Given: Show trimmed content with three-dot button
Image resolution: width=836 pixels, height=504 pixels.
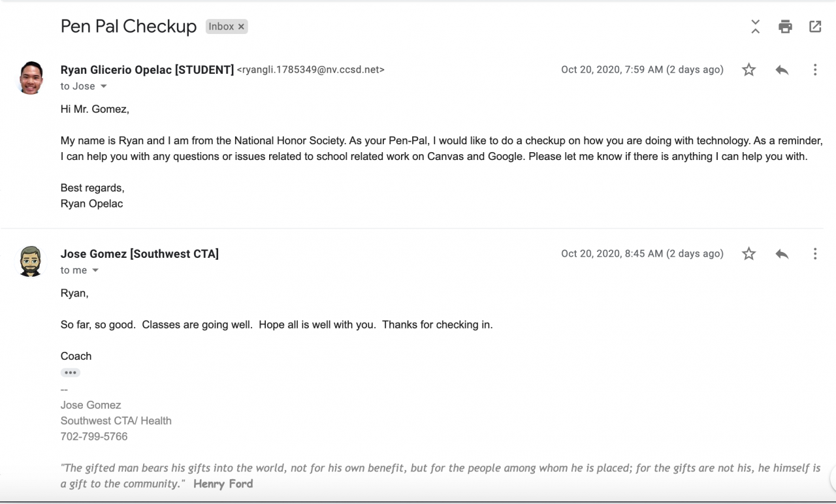Looking at the screenshot, I should 71,373.
